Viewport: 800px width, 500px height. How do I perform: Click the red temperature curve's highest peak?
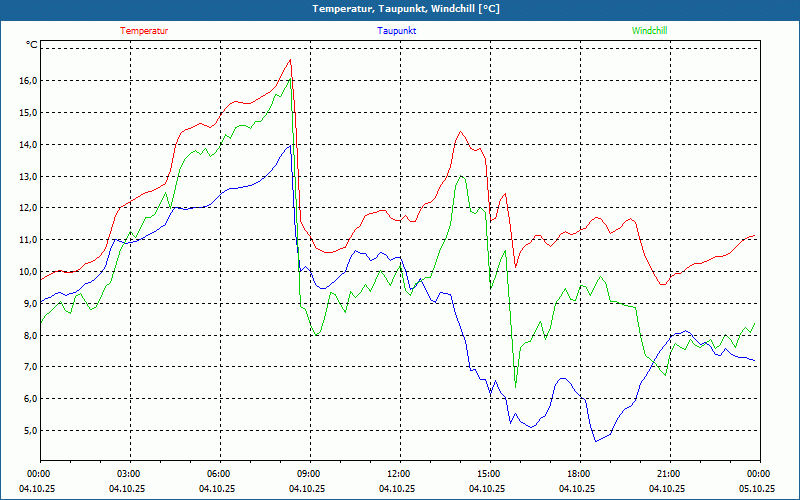[x=290, y=60]
